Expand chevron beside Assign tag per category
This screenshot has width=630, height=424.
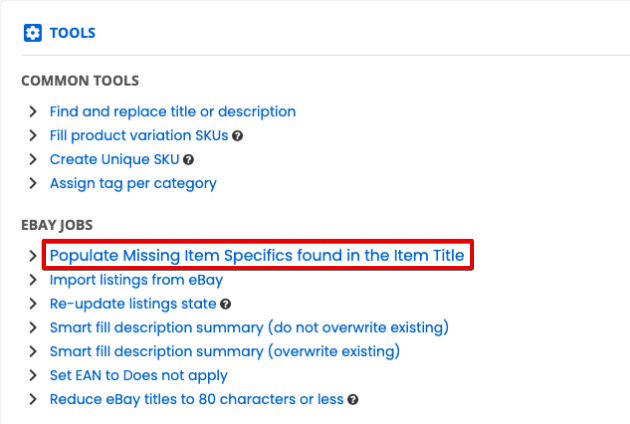coord(33,183)
